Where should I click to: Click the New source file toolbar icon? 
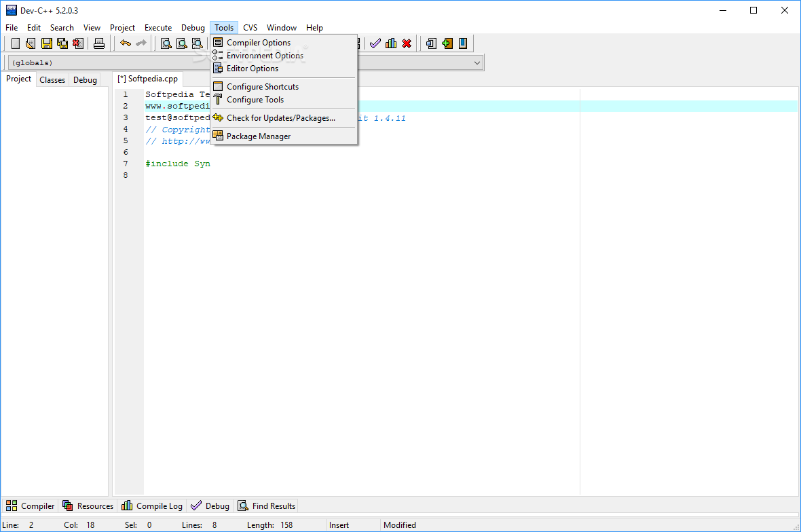(16, 43)
